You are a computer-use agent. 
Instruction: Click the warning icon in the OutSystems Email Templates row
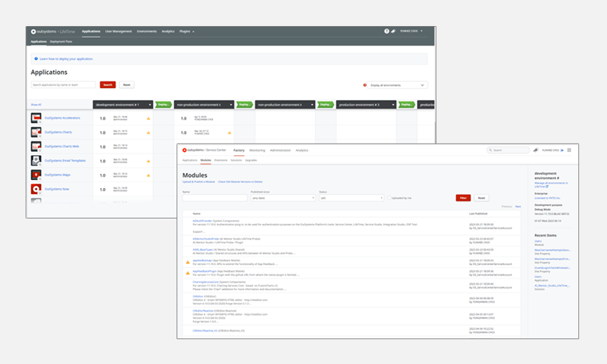coord(148,161)
